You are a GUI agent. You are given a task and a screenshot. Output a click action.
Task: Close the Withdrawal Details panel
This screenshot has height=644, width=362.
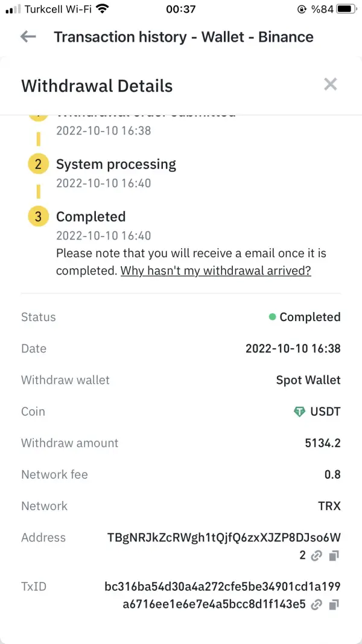330,84
